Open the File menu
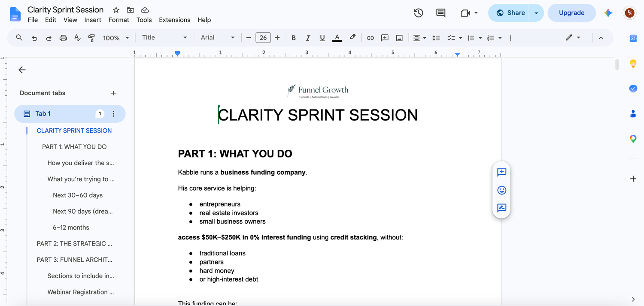Image resolution: width=644 pixels, height=306 pixels. tap(33, 20)
